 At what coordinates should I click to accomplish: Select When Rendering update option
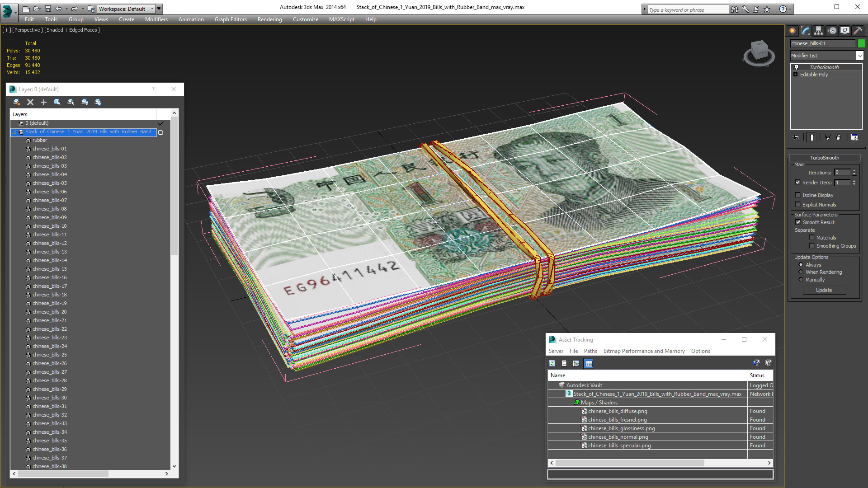pyautogui.click(x=801, y=272)
